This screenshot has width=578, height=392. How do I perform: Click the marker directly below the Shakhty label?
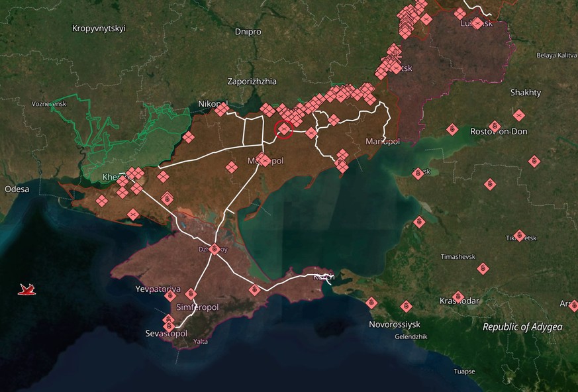tap(519, 115)
